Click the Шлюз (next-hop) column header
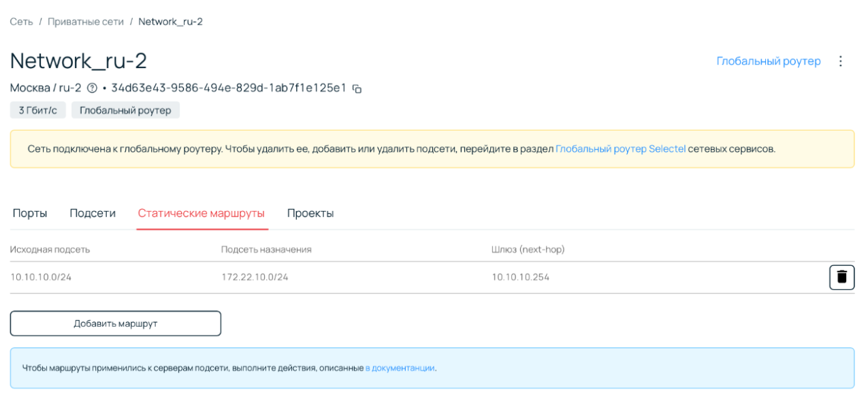Image resolution: width=868 pixels, height=405 pixels. point(528,250)
